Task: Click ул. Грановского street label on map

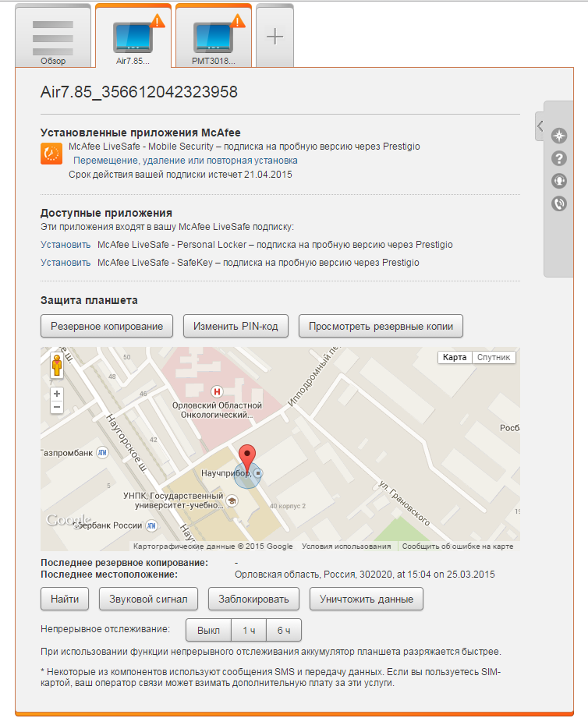Action: click(x=404, y=503)
